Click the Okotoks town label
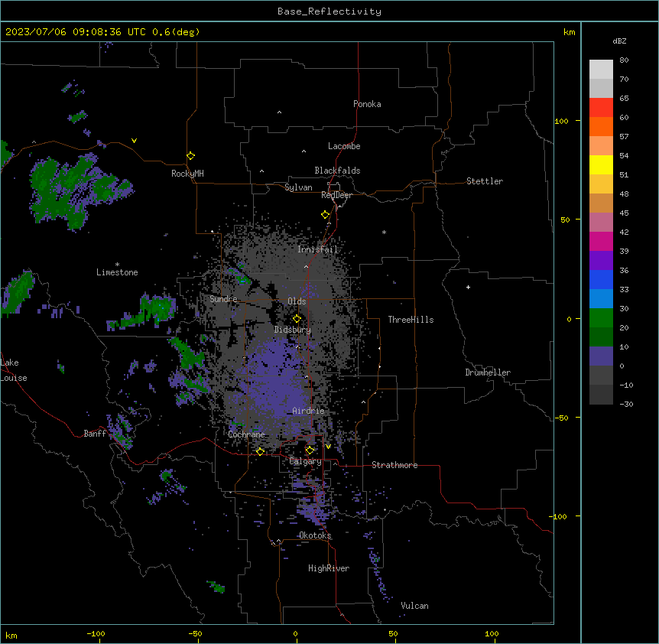Image resolution: width=659 pixels, height=644 pixels. click(315, 535)
